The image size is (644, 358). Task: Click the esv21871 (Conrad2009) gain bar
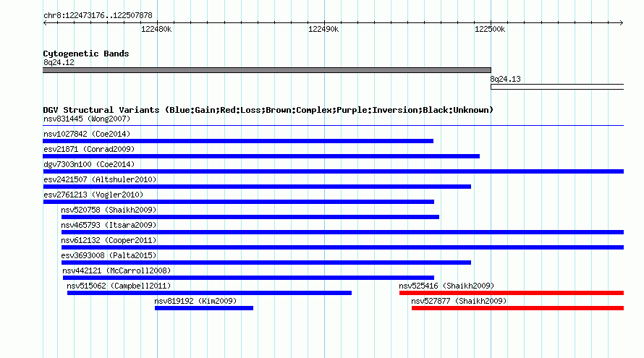(261, 156)
